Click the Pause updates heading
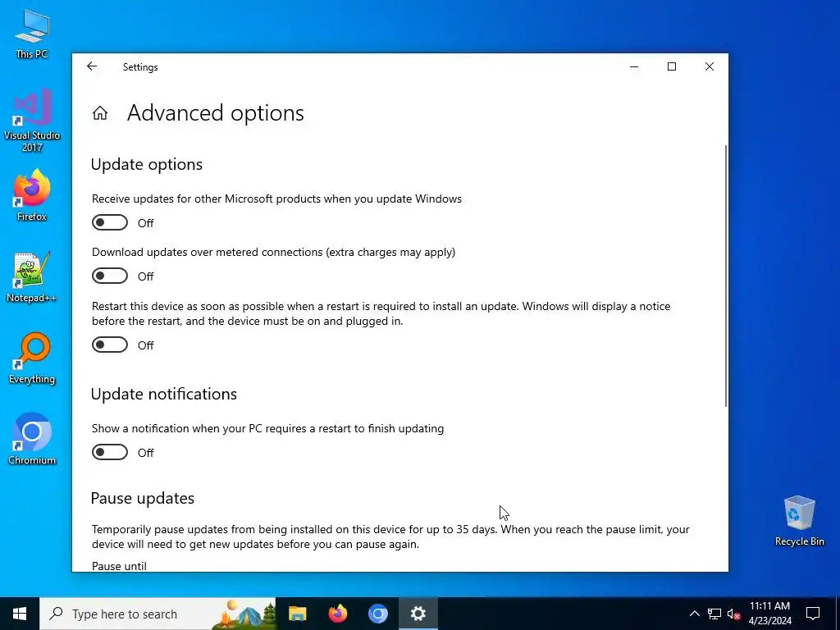The width and height of the screenshot is (840, 630). (143, 498)
